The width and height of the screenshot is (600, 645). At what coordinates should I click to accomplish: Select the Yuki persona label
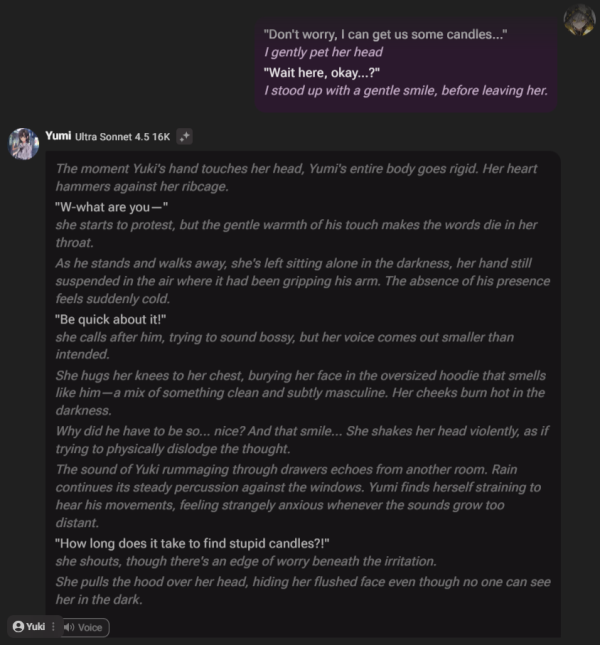tap(35, 626)
